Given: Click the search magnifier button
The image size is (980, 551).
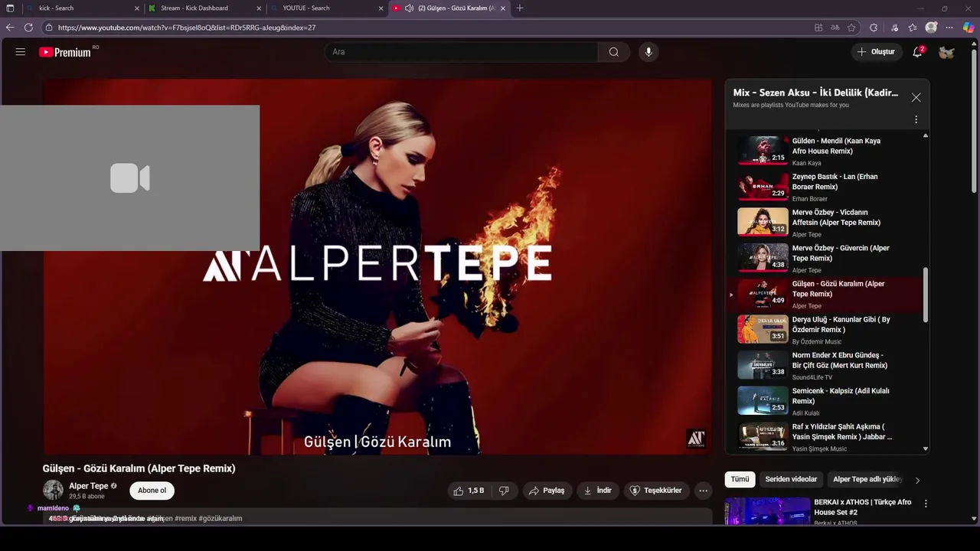Looking at the screenshot, I should pyautogui.click(x=614, y=52).
